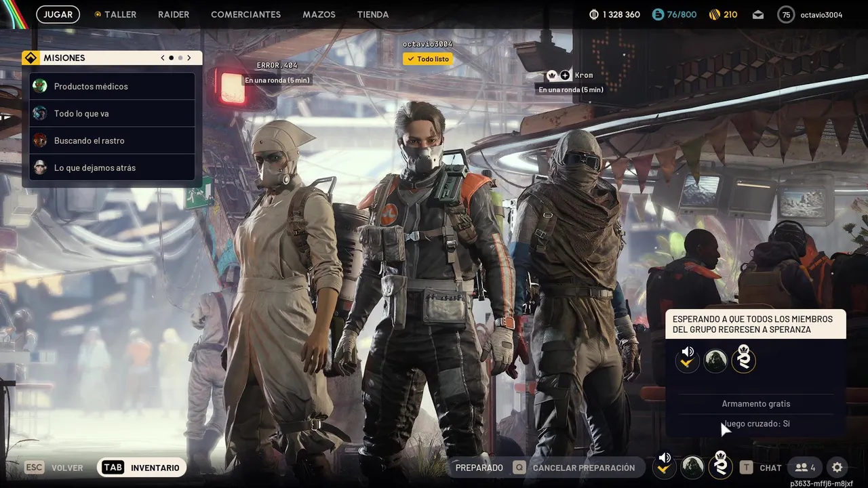Open the JUGAR tab
The height and width of the screenshot is (488, 868).
coord(58,14)
